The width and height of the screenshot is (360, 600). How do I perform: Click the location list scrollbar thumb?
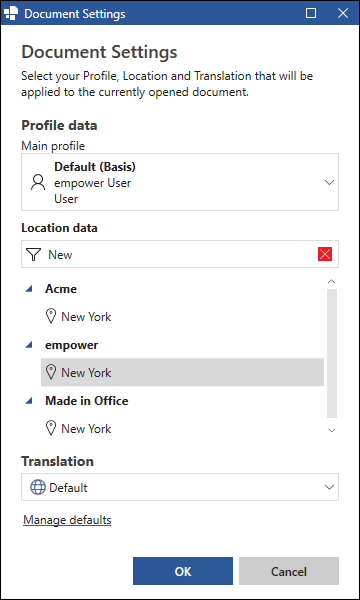332,353
